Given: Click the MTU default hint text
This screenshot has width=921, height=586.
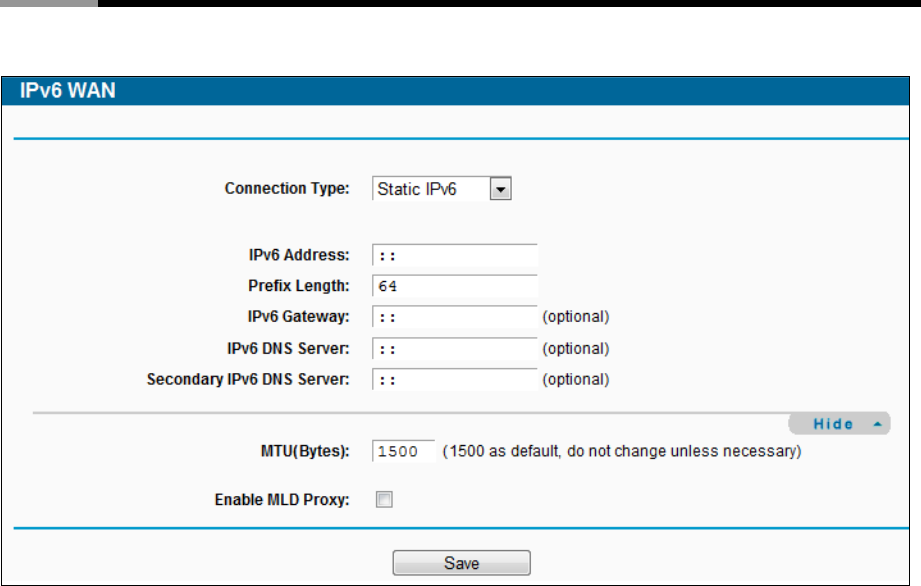Looking at the screenshot, I should (622, 451).
